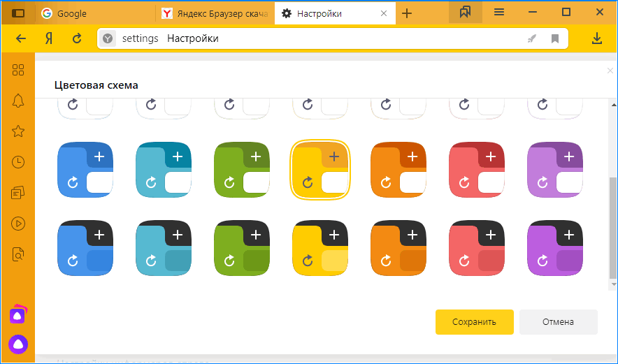
Task: Click the address bar with settings text
Action: pos(315,38)
